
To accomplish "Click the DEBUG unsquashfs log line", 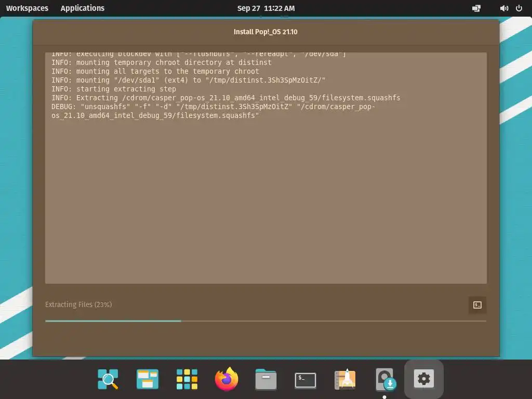I will (x=213, y=111).
